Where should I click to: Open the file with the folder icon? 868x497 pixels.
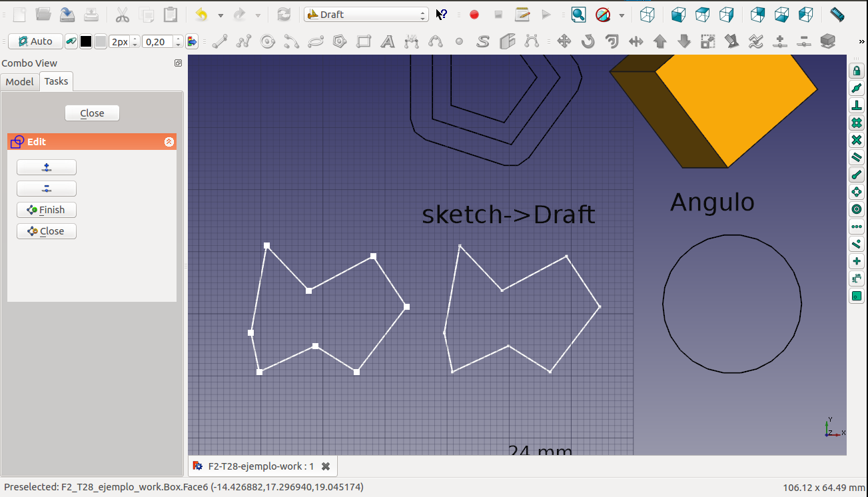click(x=43, y=14)
